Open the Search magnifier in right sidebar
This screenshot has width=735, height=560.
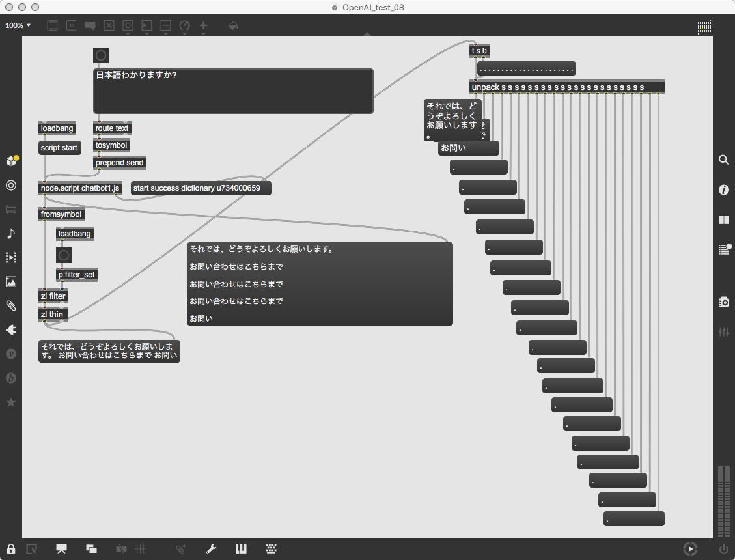tap(724, 160)
